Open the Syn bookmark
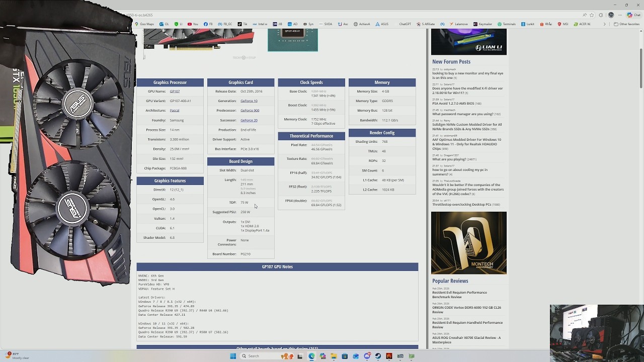The image size is (644, 362). point(308,24)
